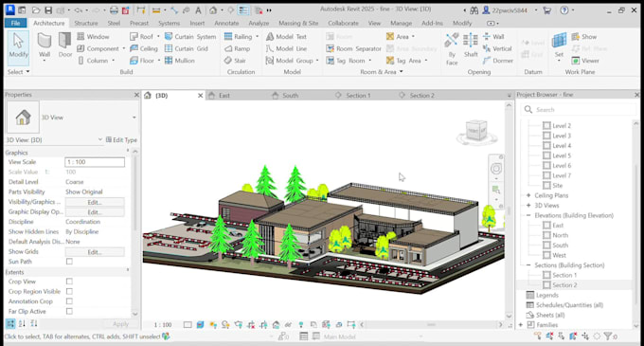The width and height of the screenshot is (644, 346).
Task: Set the Work Plane
Action: click(x=559, y=46)
